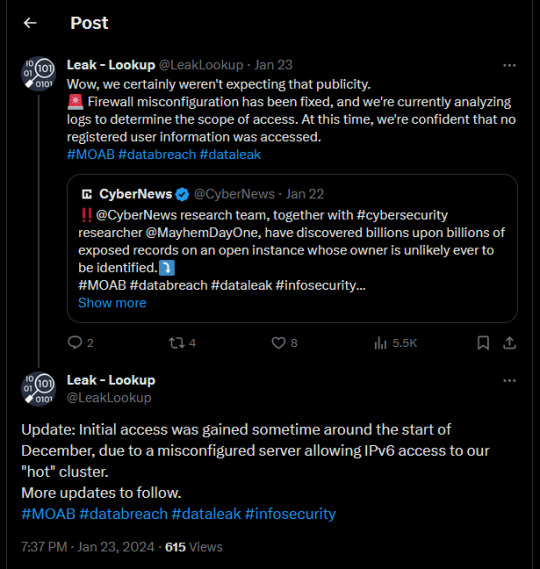Open reply icon with 2 comments
This screenshot has width=540, height=569.
(75, 343)
